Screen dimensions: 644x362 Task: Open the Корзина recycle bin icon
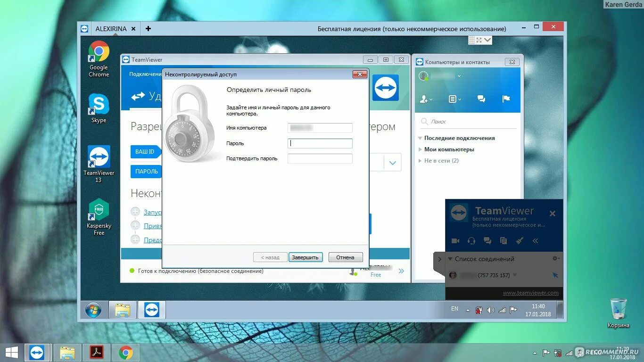618,313
